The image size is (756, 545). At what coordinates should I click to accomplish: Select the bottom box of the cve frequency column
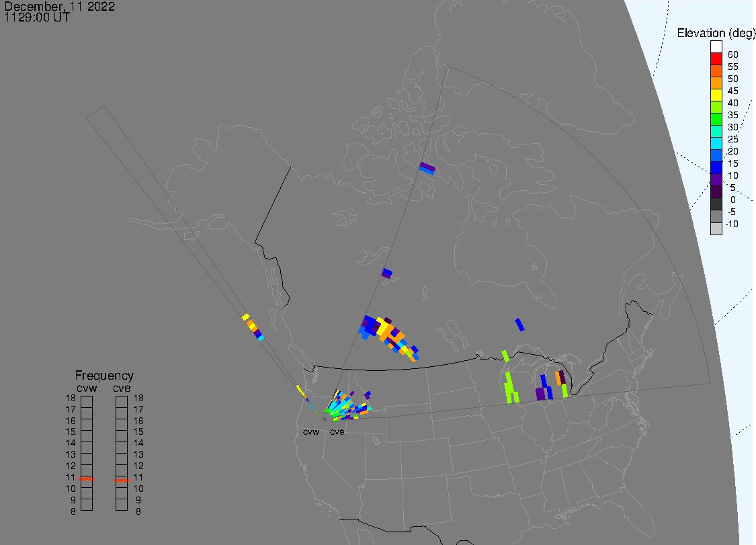(122, 504)
